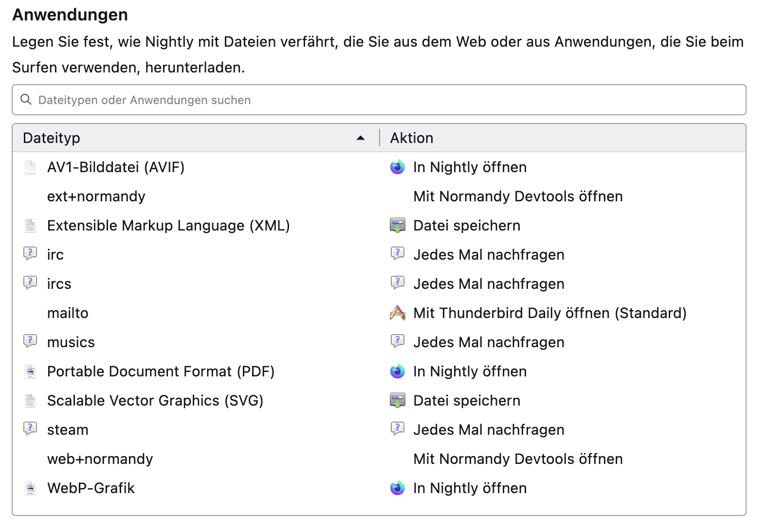Click the Dateityp column sort arrow

pyautogui.click(x=361, y=138)
